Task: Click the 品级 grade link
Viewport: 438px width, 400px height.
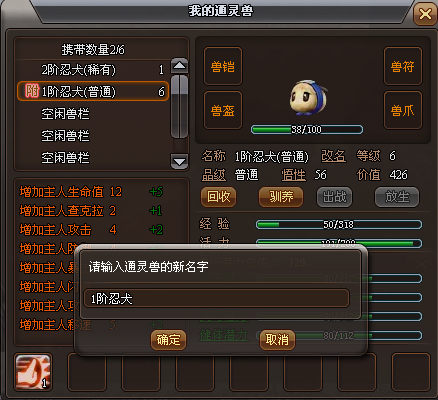Action: coord(214,175)
